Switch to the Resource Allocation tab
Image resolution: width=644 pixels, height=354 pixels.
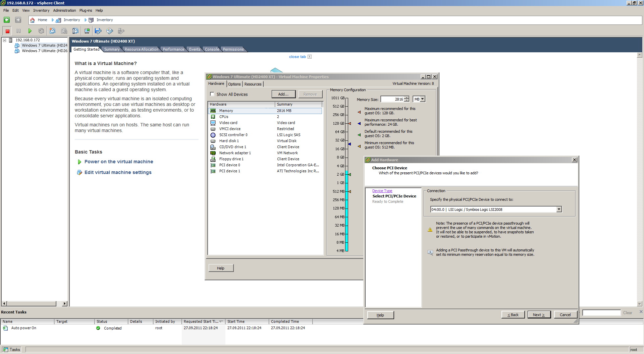pos(141,49)
